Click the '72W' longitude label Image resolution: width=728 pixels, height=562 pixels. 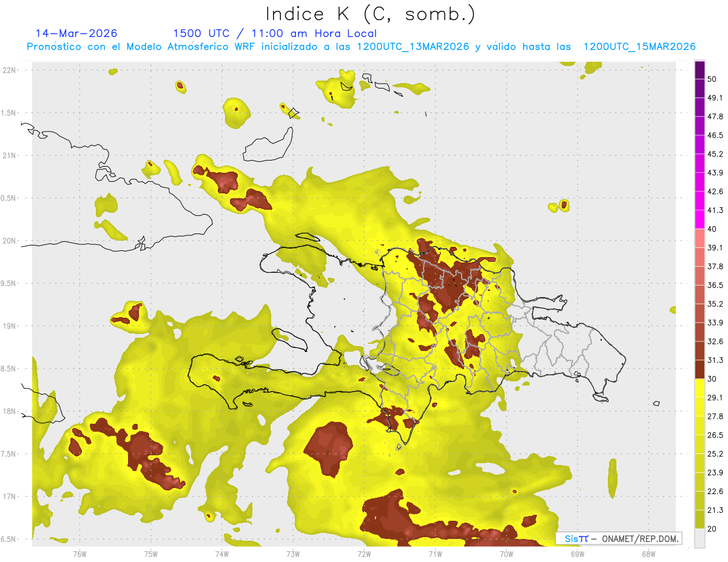coord(364,554)
